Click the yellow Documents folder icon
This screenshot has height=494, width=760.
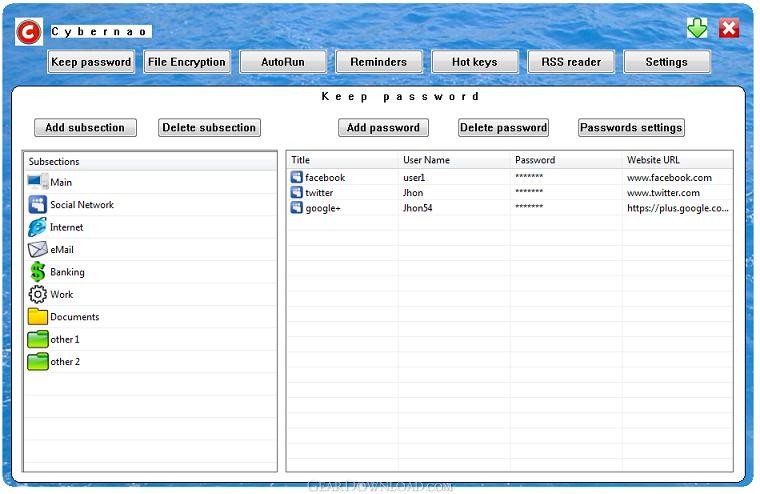pos(37,317)
